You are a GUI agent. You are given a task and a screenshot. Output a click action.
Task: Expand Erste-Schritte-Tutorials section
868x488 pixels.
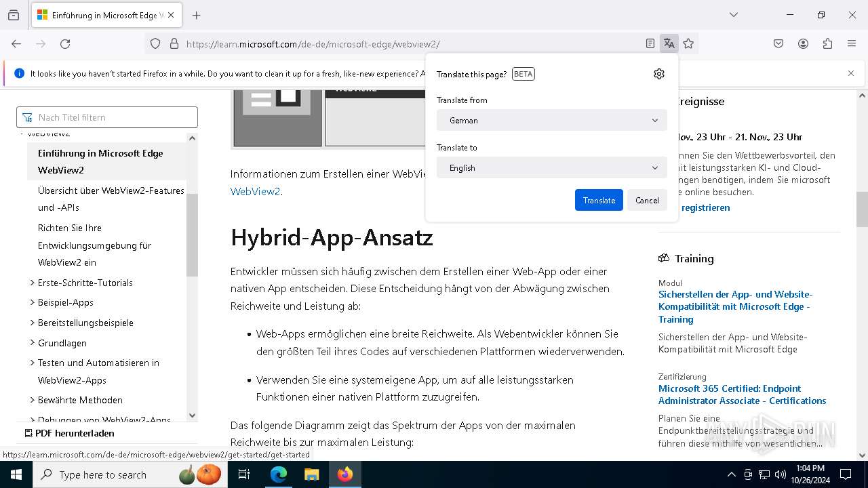(x=85, y=283)
